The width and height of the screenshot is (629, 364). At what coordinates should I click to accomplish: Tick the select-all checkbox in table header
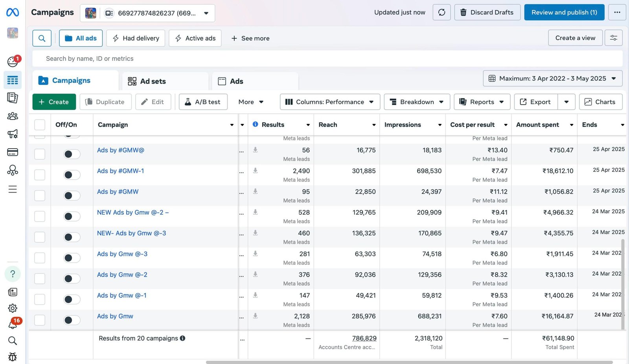click(40, 125)
